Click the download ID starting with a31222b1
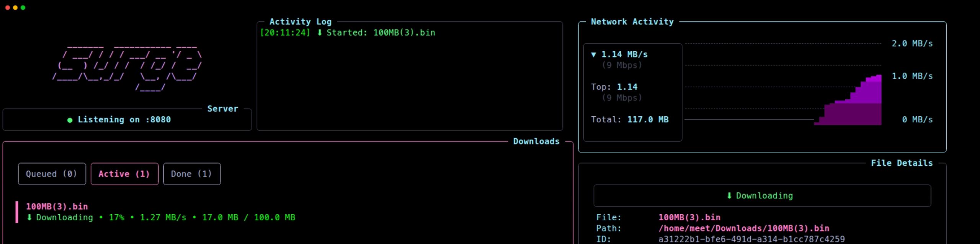The image size is (980, 244). (751, 239)
